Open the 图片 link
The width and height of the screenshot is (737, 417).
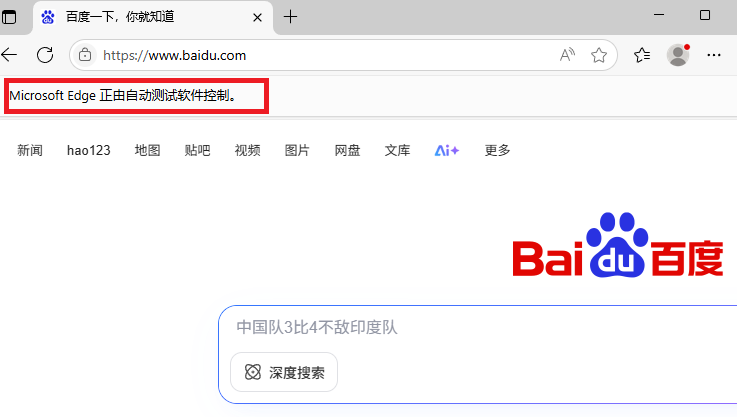point(297,150)
